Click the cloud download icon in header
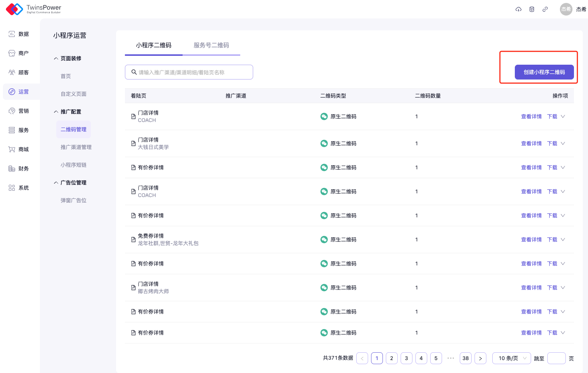The image size is (588, 373). [519, 9]
